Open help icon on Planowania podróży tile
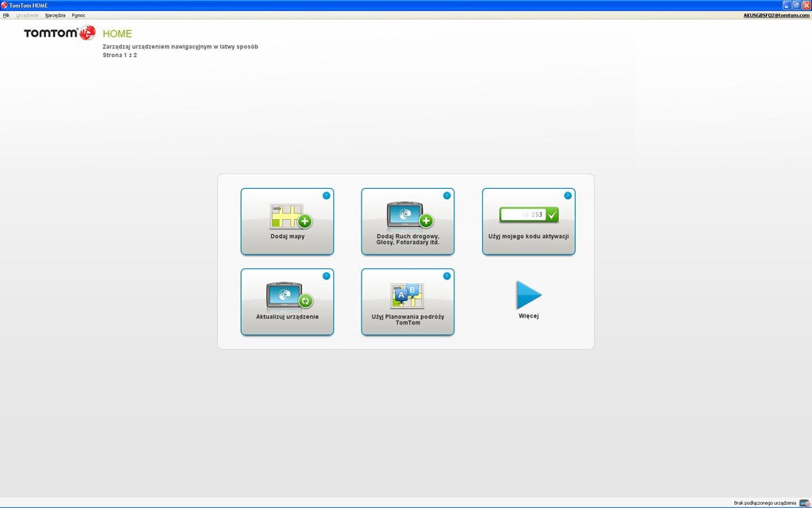This screenshot has width=812, height=508. pyautogui.click(x=446, y=276)
